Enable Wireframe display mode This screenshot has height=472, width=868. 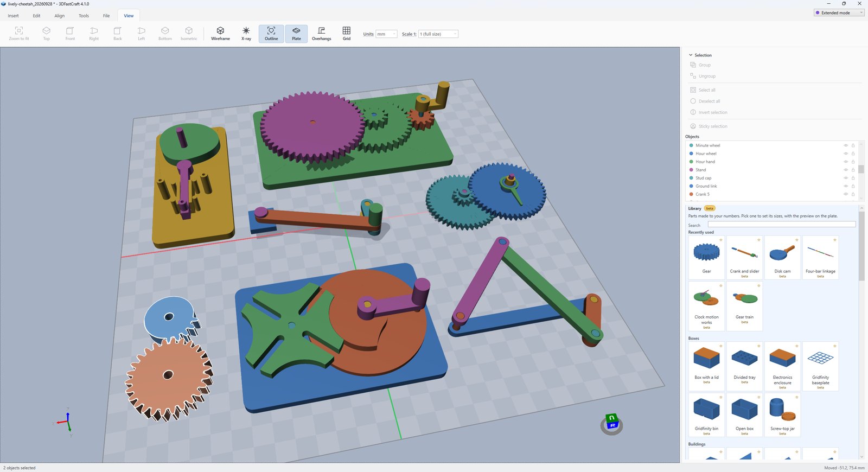220,34
